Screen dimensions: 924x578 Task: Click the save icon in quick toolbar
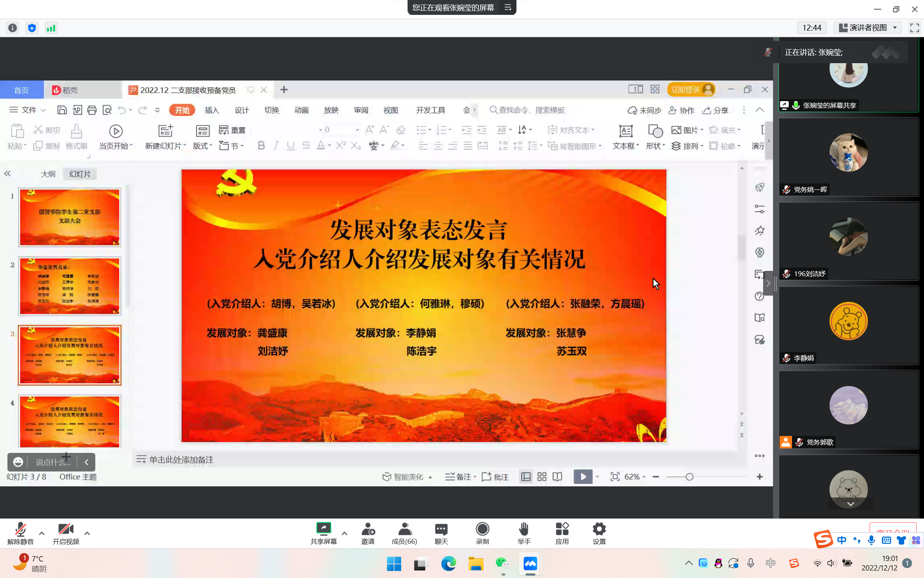click(62, 110)
